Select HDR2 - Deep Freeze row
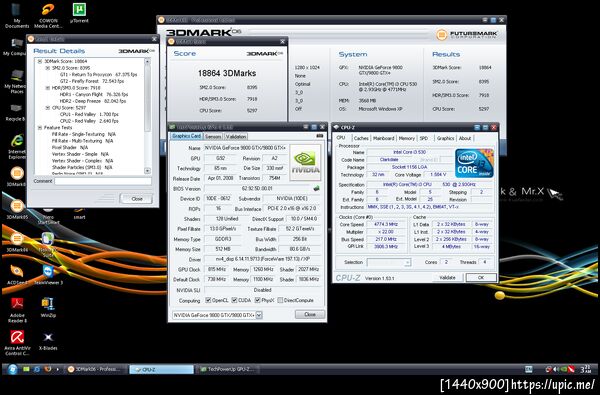This screenshot has height=395, width=600. (x=93, y=101)
